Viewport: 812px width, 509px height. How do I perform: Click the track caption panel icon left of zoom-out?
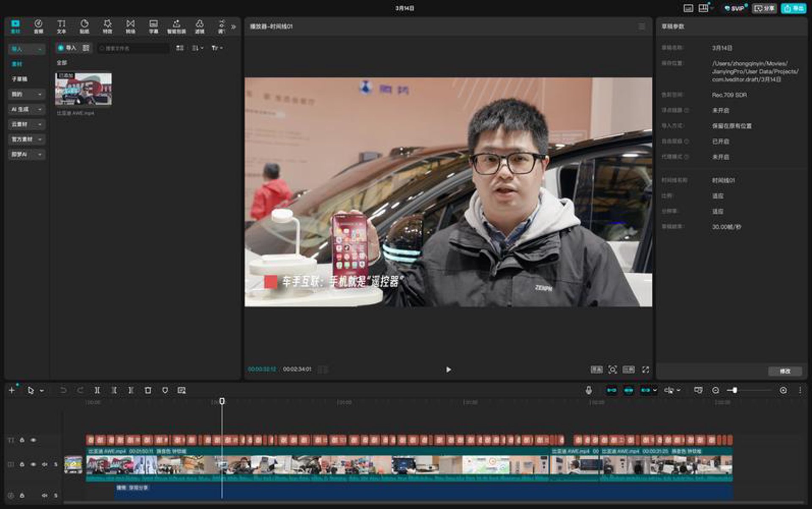(x=698, y=390)
